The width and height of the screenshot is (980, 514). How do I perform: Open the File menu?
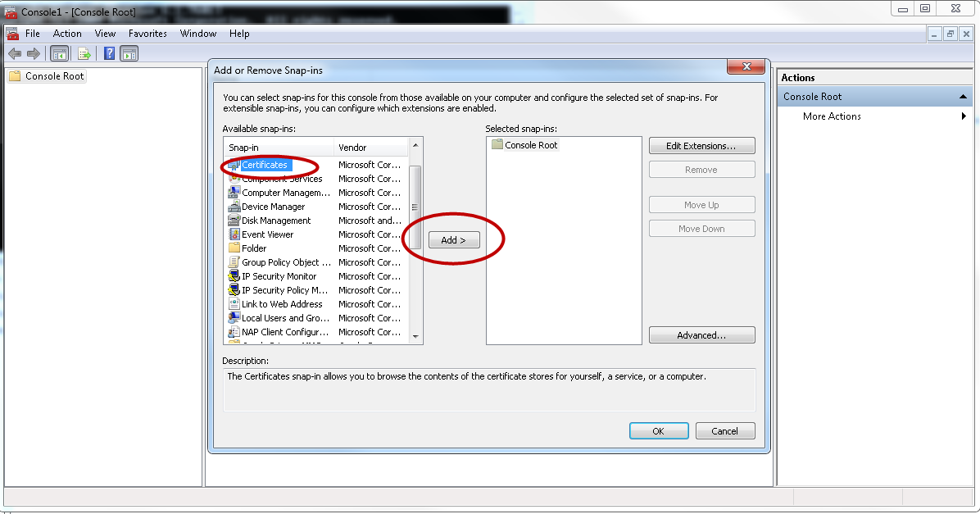[33, 34]
